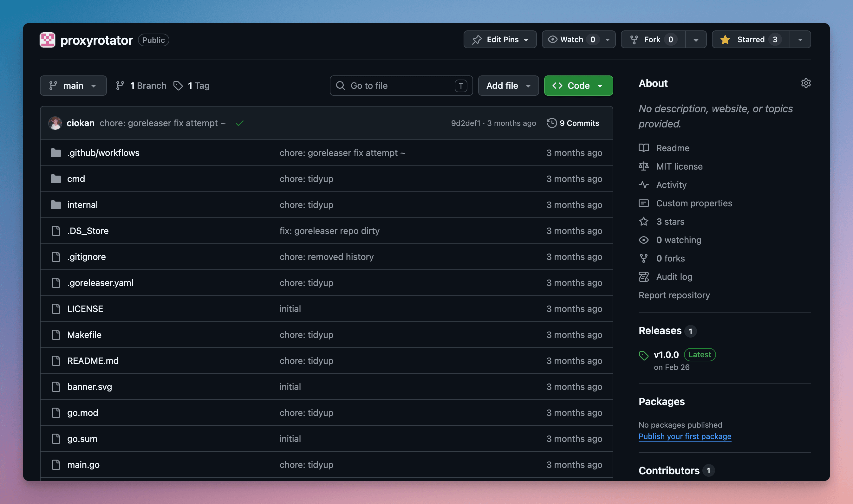
Task: Open the .goreleaser.yaml file name
Action: pos(100,283)
